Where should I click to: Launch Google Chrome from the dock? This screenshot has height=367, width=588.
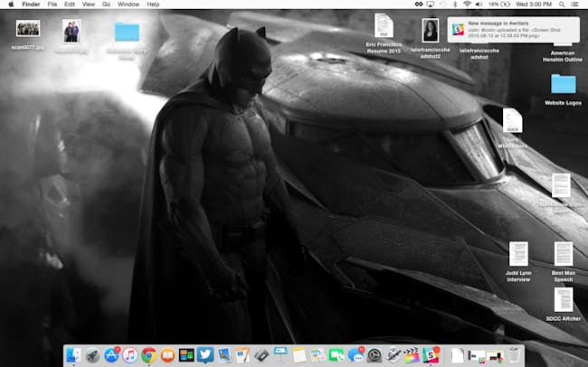[x=149, y=355]
